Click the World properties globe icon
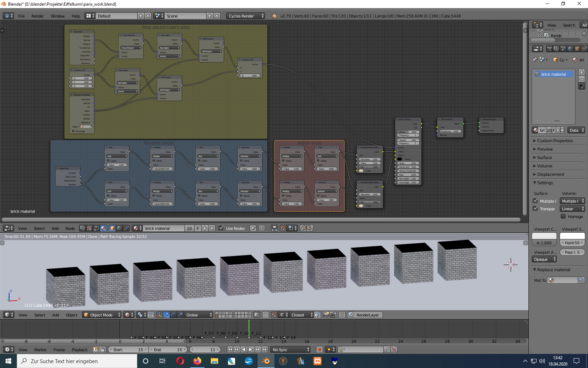 tap(570, 49)
